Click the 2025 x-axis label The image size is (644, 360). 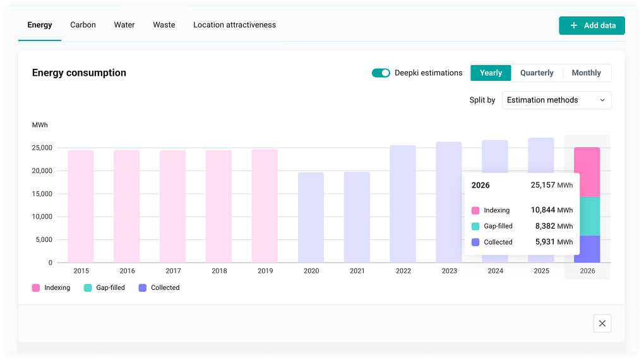(541, 271)
